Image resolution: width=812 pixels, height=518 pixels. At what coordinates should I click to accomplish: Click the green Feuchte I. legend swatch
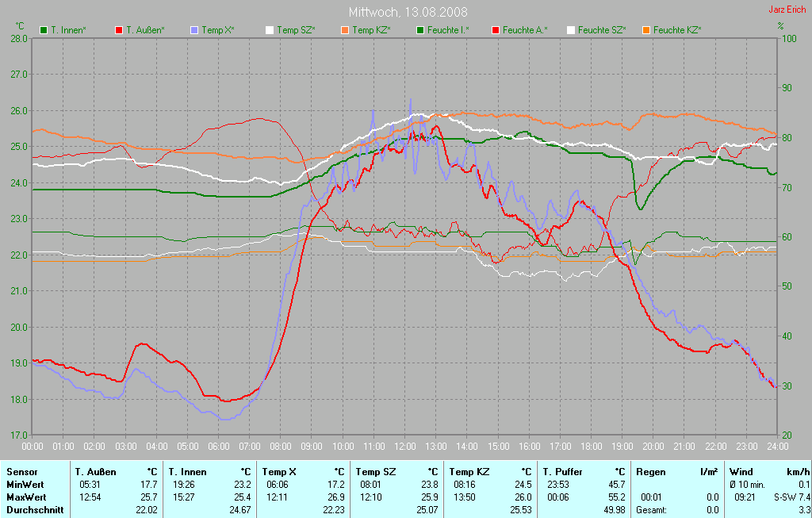click(420, 30)
